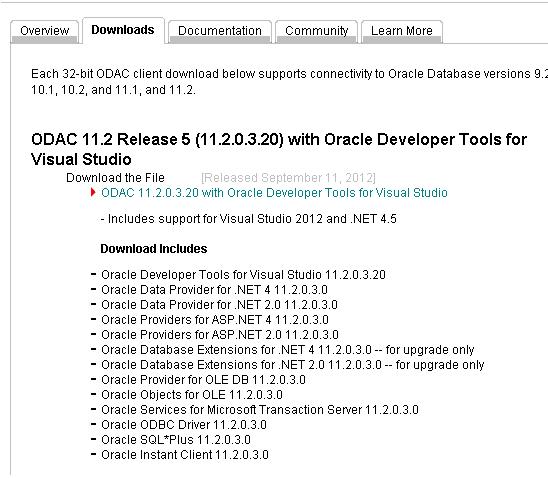Select the Oracle Services for Microsoft Transaction Server line
Image resolution: width=548 pixels, height=478 pixels.
(x=260, y=410)
